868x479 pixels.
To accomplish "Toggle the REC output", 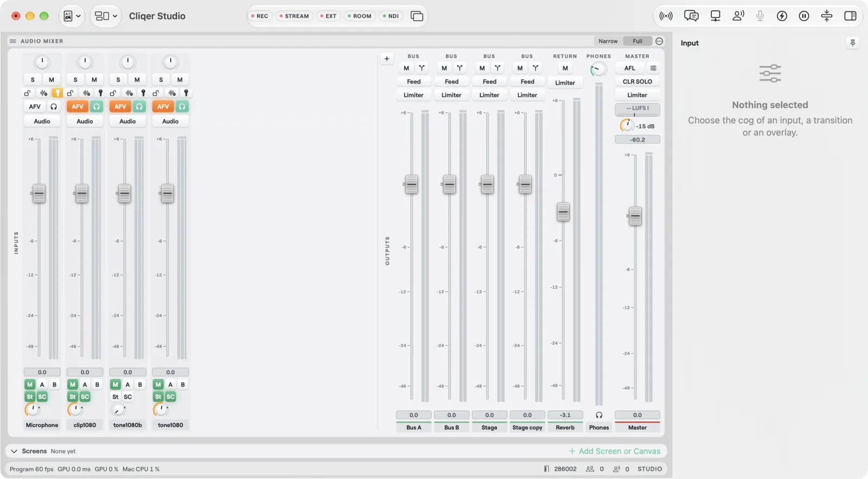I will coord(259,16).
